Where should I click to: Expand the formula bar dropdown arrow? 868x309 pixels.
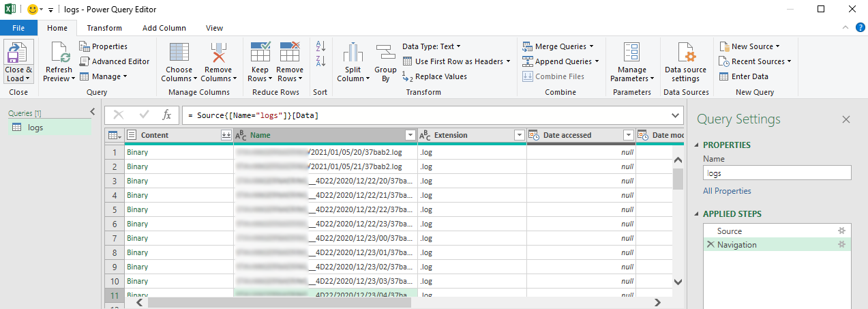(676, 115)
